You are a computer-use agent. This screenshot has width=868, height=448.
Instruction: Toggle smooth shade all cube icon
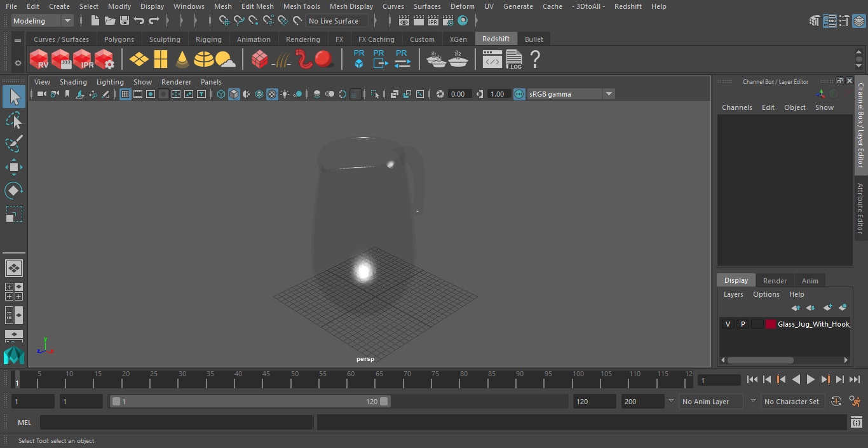(234, 94)
